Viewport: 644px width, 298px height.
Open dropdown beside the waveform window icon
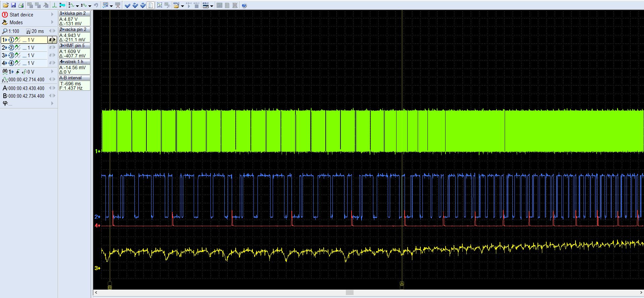coord(111,6)
